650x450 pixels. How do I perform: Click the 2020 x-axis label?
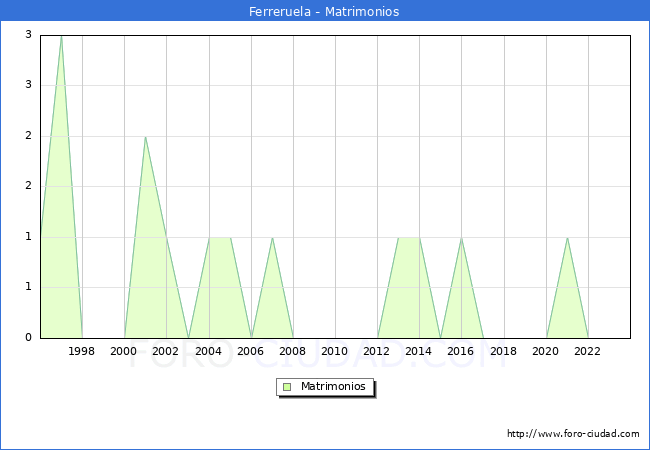[546, 351]
